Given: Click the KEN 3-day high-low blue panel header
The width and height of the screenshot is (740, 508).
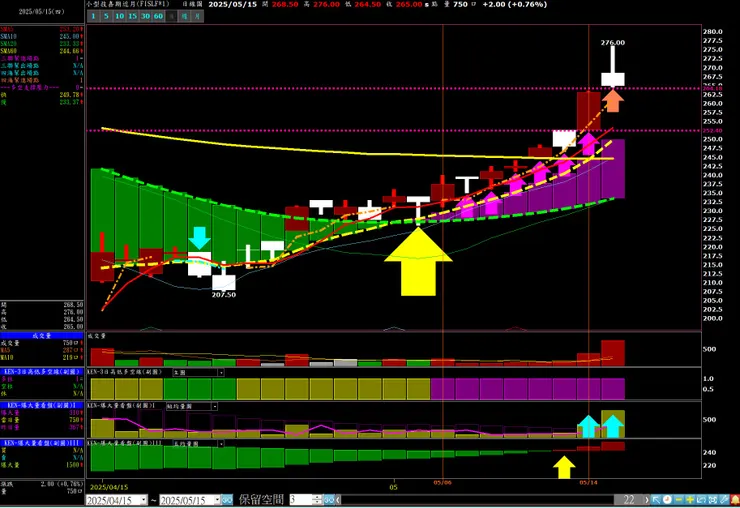Looking at the screenshot, I should click(x=42, y=372).
